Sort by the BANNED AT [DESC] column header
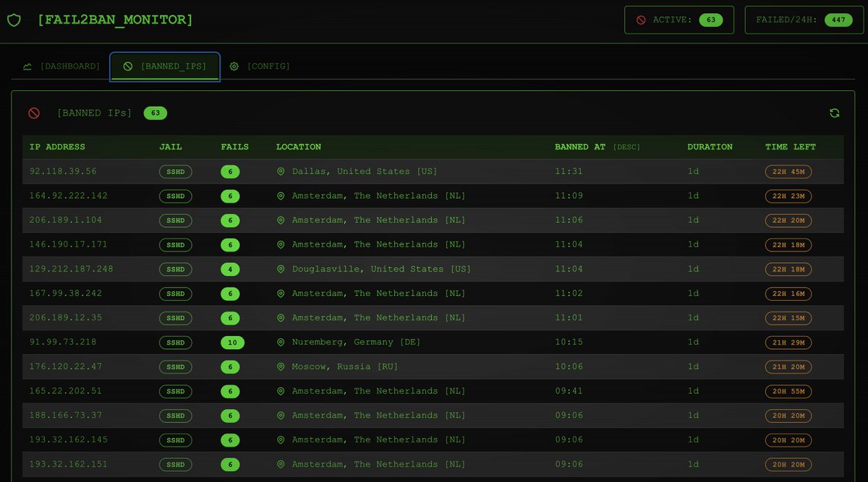This screenshot has width=868, height=482. 597,147
